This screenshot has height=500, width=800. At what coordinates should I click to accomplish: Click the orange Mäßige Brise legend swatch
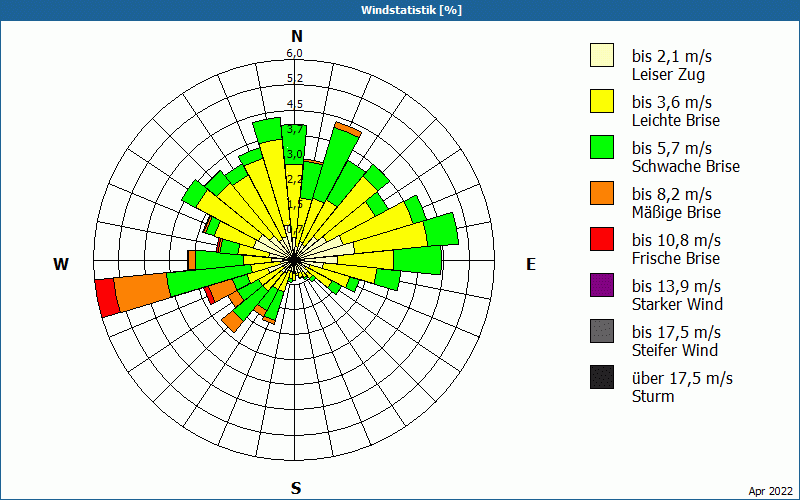click(x=602, y=193)
